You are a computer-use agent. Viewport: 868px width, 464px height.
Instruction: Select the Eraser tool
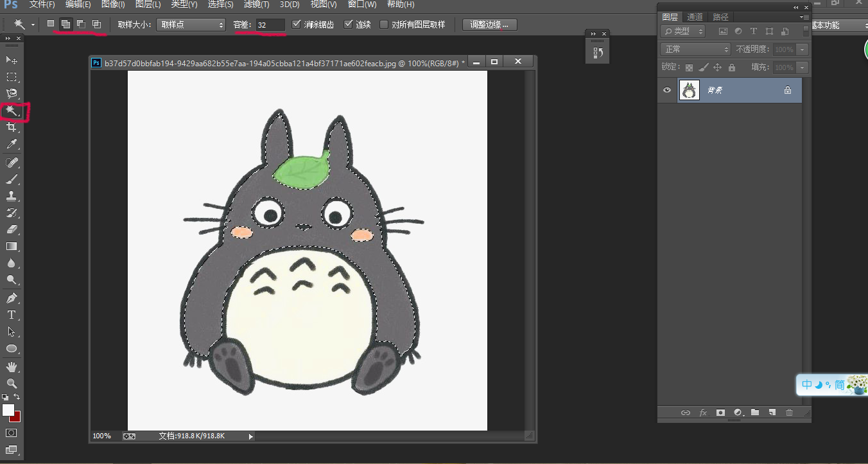12,229
